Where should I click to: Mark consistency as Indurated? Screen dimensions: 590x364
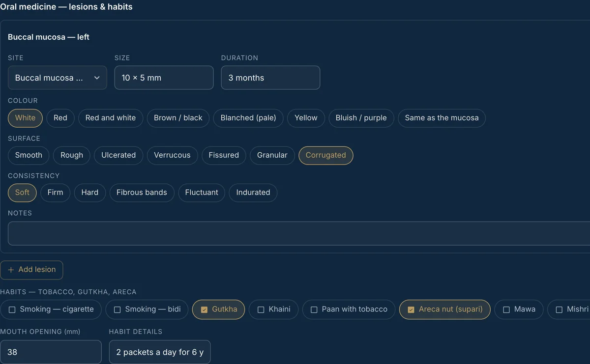pos(253,193)
